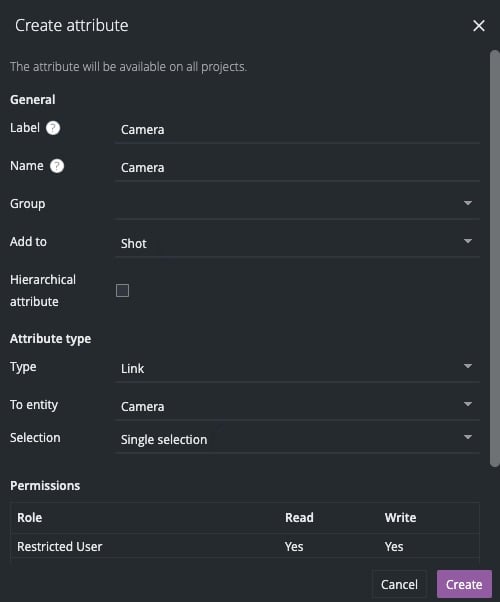Expand the Add to dropdown showing Shot
This screenshot has width=500, height=602.
pos(297,243)
